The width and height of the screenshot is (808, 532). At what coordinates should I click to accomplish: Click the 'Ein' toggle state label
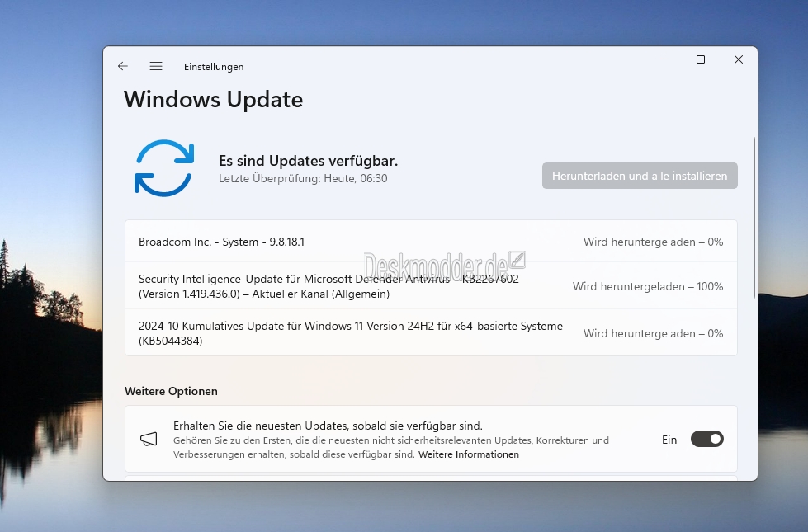pos(669,440)
